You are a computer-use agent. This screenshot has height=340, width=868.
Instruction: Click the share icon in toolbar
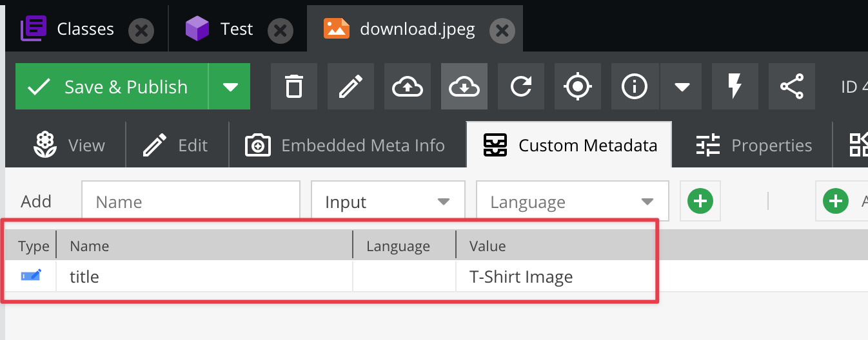point(792,86)
